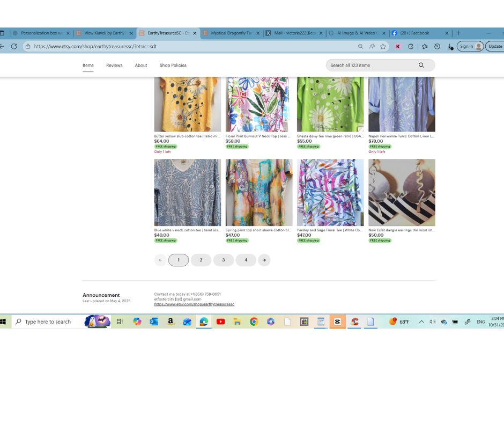Open browser History clock icon
The image size is (504, 423).
pyautogui.click(x=437, y=46)
